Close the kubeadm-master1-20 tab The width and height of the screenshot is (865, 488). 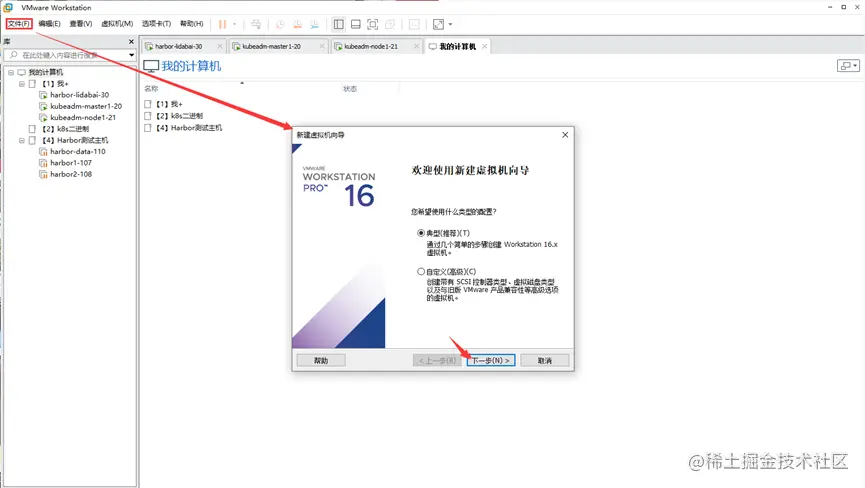[x=322, y=46]
